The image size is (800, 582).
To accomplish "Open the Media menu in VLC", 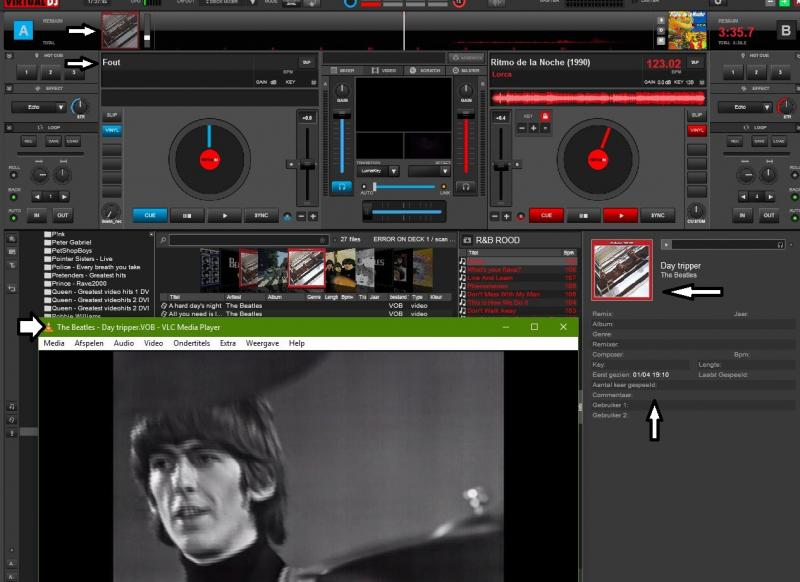I will (54, 343).
